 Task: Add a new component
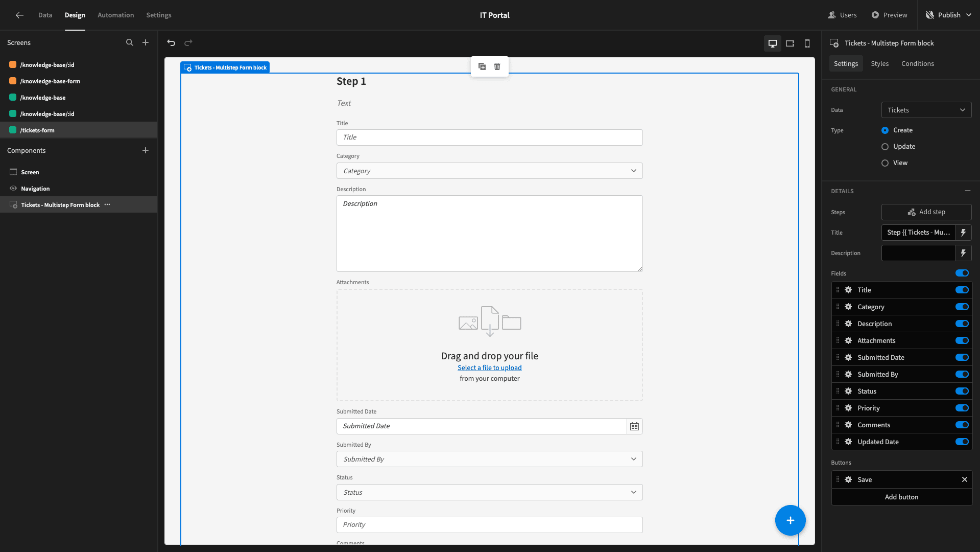point(146,150)
